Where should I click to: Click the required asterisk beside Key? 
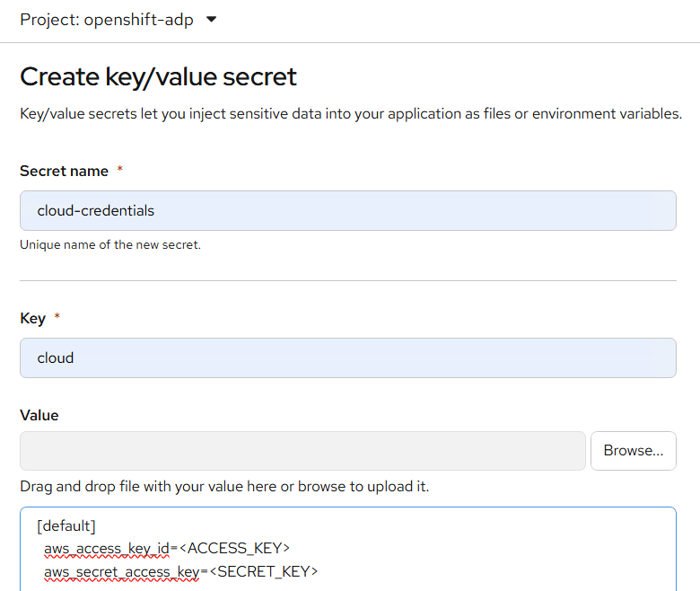pyautogui.click(x=57, y=317)
